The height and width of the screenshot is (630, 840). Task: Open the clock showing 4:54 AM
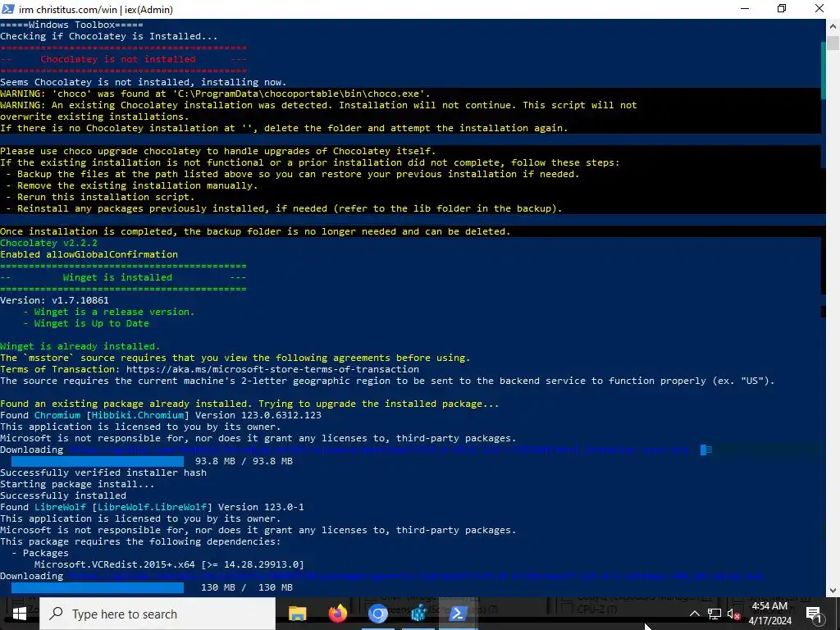[x=769, y=614]
